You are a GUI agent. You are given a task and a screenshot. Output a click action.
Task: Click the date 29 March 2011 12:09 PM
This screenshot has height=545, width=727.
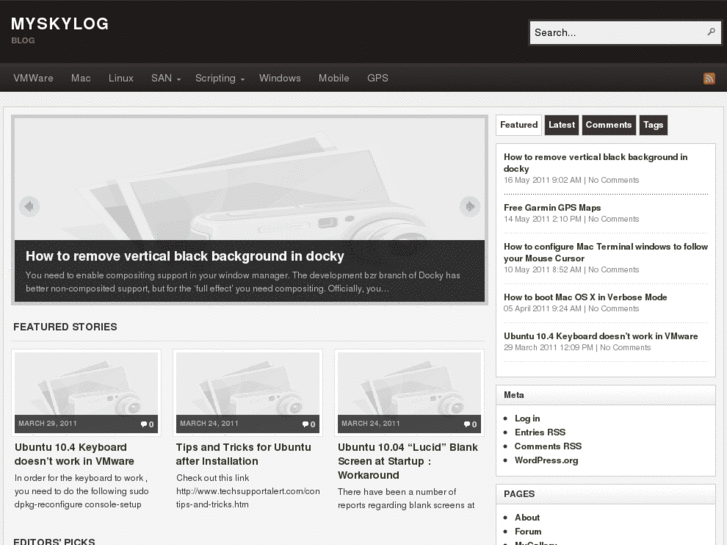[x=548, y=347]
